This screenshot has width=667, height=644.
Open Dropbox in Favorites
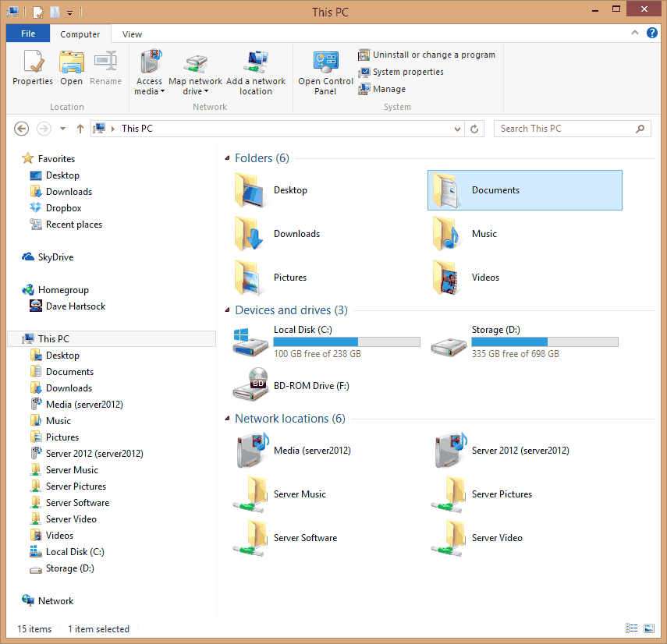click(x=63, y=208)
